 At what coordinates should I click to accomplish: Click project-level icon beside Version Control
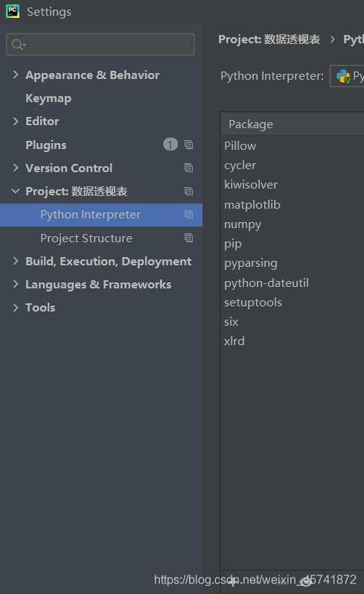[188, 168]
